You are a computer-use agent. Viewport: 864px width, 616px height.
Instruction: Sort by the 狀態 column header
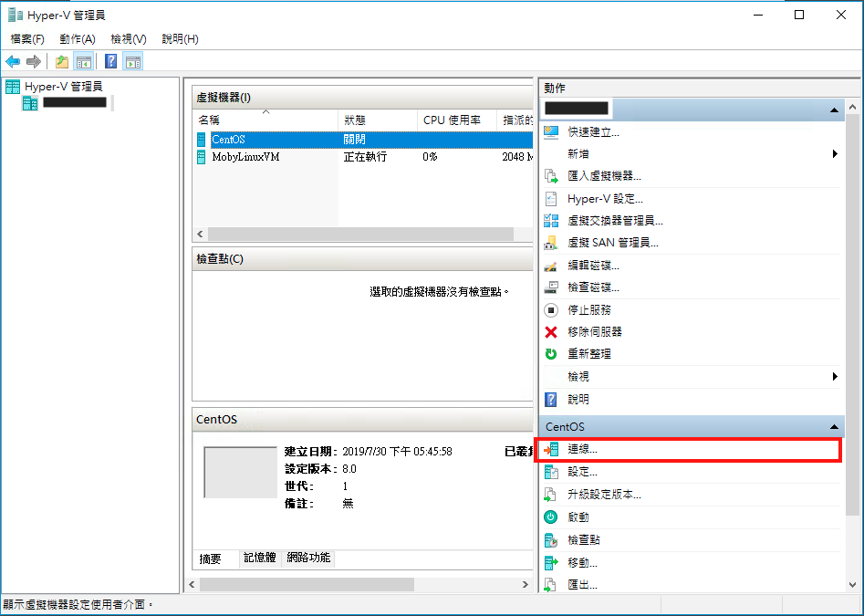[x=378, y=120]
